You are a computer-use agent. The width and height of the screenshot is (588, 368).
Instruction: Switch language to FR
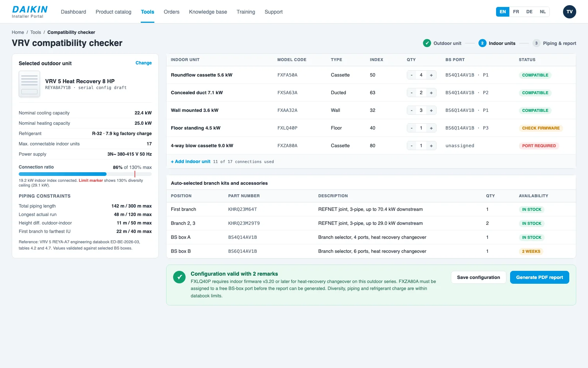(516, 12)
